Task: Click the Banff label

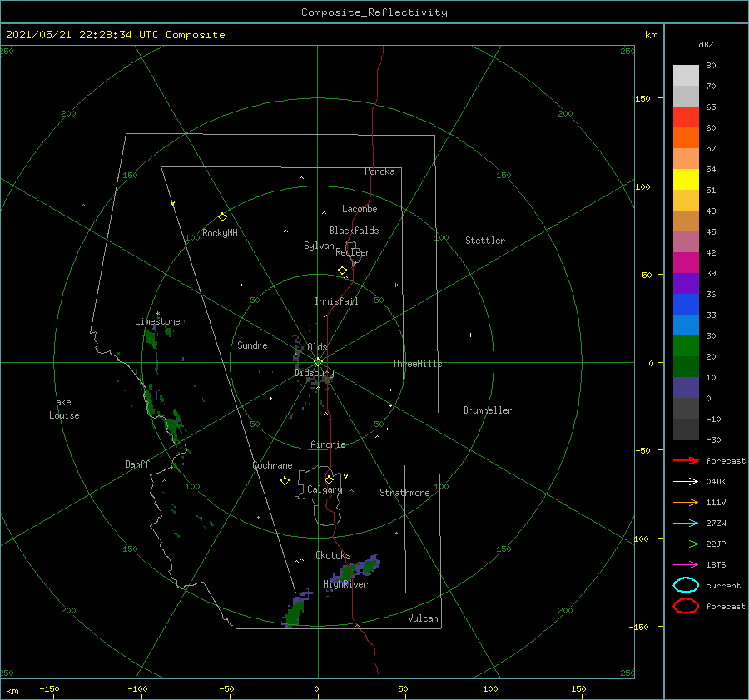Action: click(x=137, y=464)
